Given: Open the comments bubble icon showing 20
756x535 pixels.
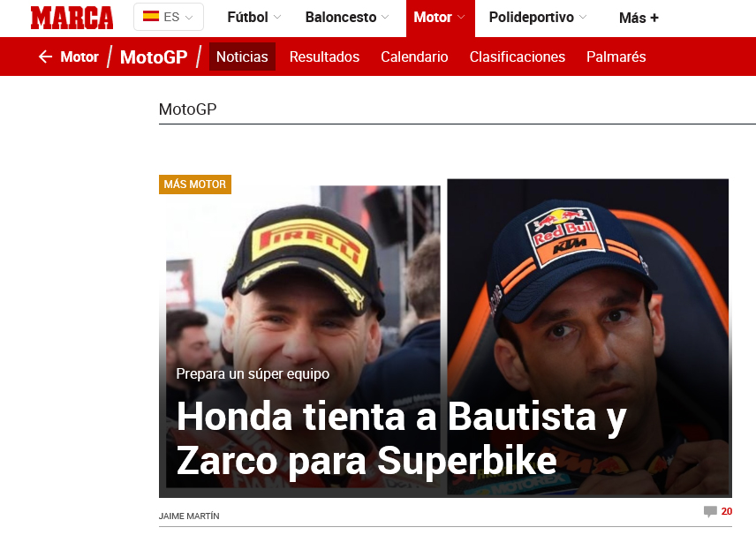Looking at the screenshot, I should pyautogui.click(x=710, y=511).
